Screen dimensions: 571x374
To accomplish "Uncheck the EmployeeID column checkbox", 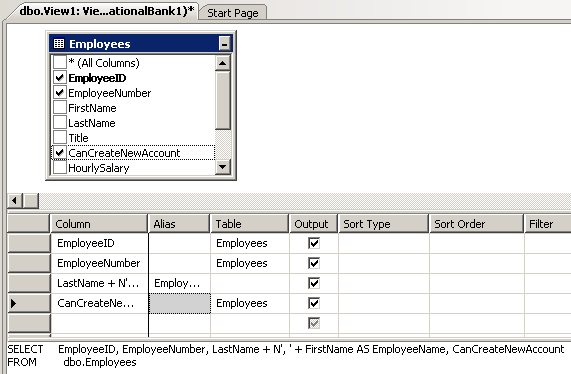I will pos(60,78).
